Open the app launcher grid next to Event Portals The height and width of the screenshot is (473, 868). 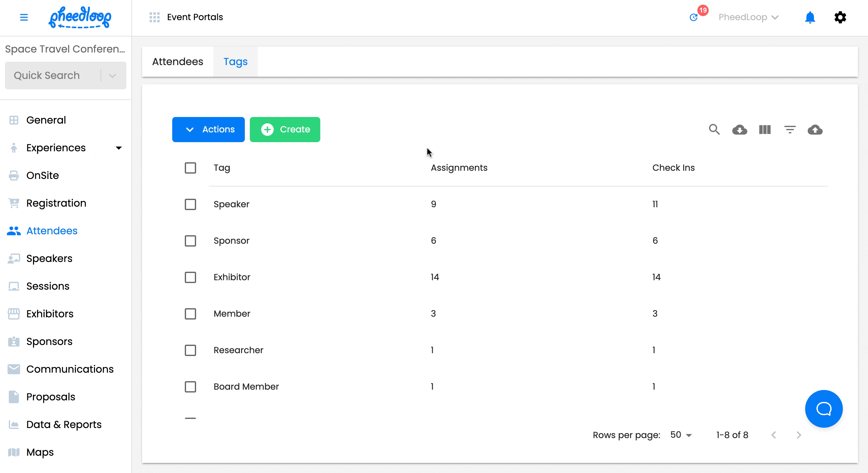154,17
